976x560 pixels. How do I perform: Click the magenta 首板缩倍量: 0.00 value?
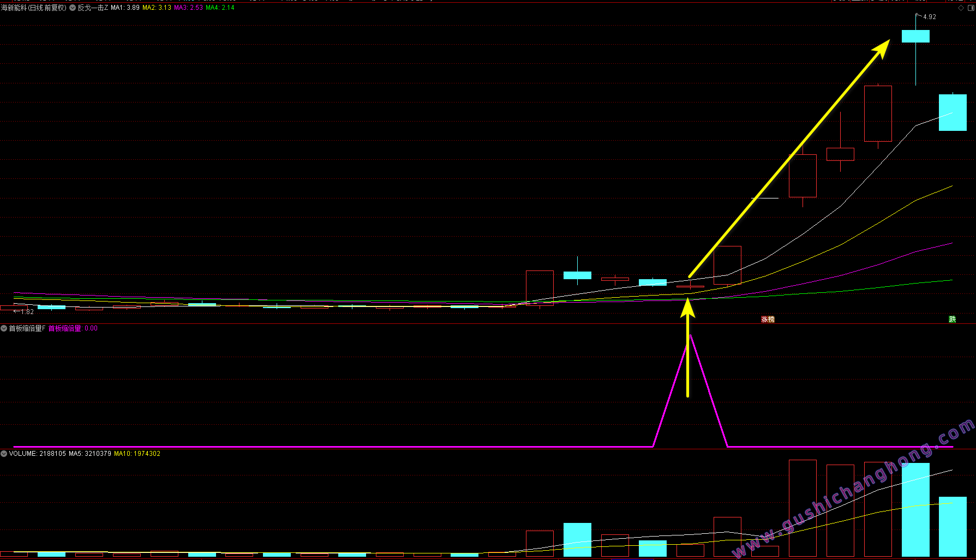73,328
